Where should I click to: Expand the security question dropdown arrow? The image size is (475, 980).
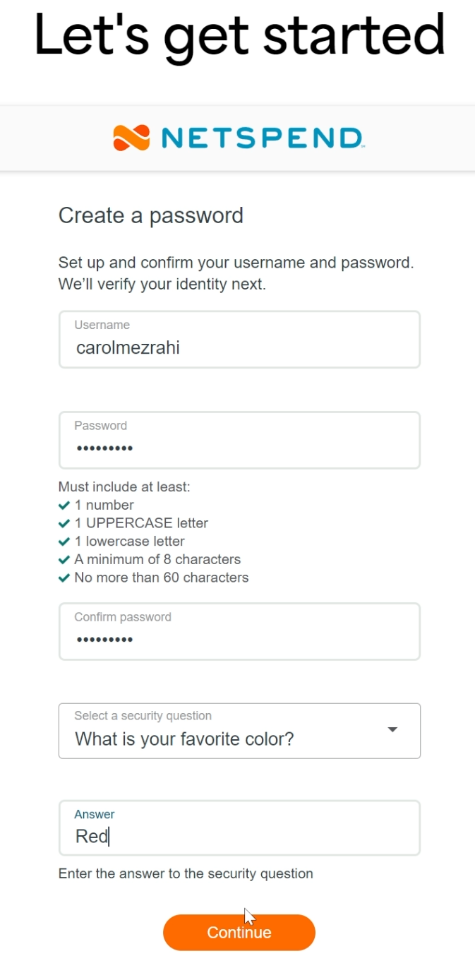[393, 730]
